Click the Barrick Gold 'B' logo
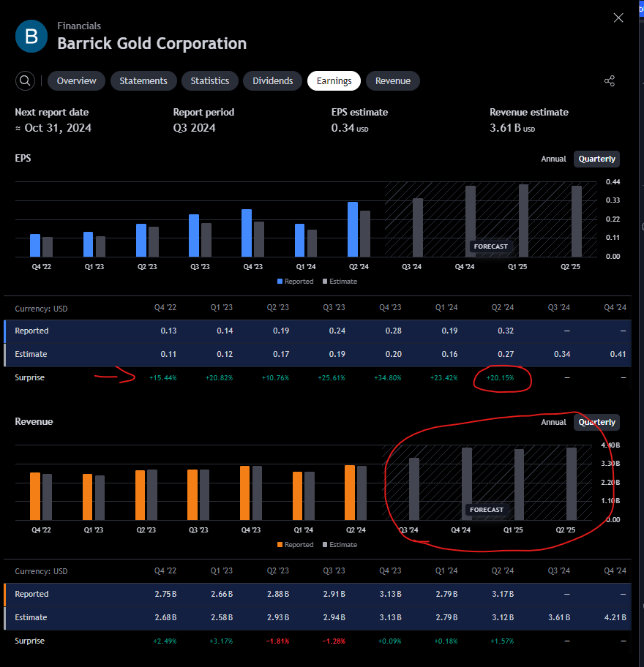This screenshot has height=667, width=644. coord(31,36)
